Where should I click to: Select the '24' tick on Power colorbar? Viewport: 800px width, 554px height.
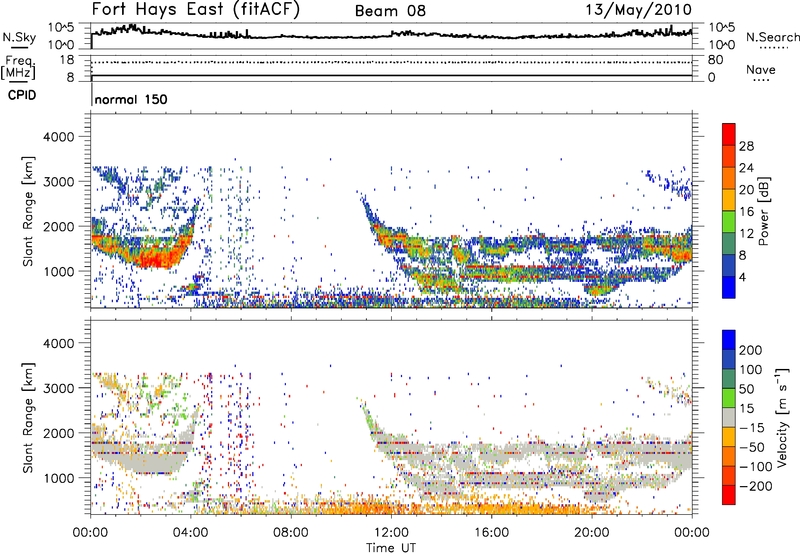(x=746, y=168)
